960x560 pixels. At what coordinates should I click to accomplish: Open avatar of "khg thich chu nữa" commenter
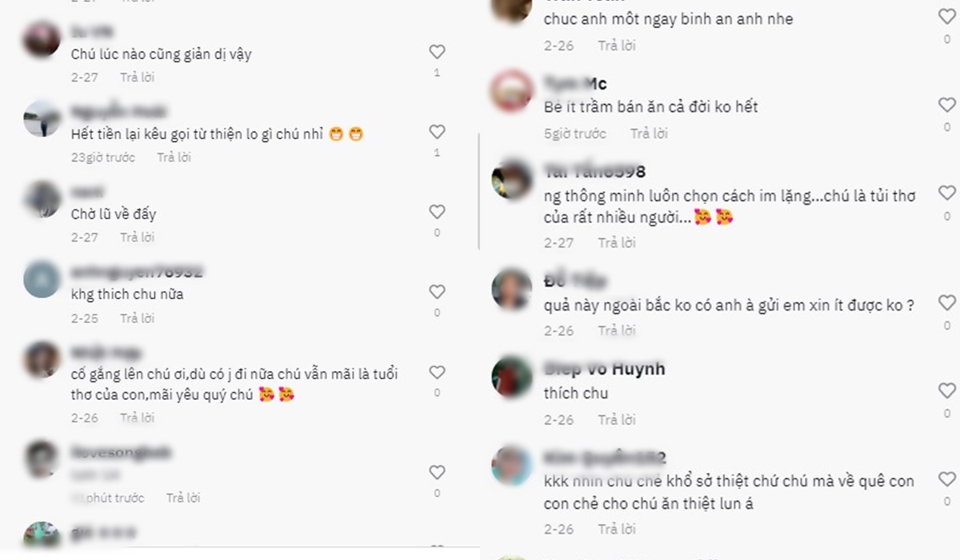pos(42,280)
